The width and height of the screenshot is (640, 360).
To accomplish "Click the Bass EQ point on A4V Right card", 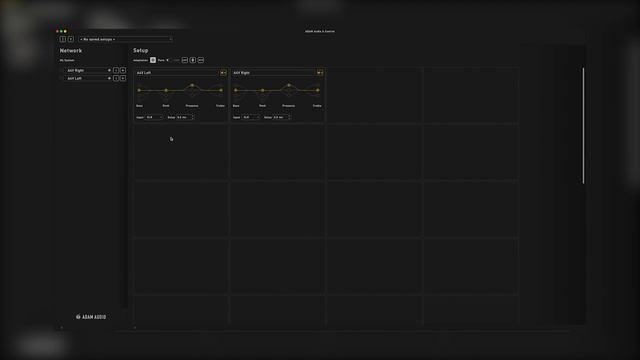I will [236, 90].
